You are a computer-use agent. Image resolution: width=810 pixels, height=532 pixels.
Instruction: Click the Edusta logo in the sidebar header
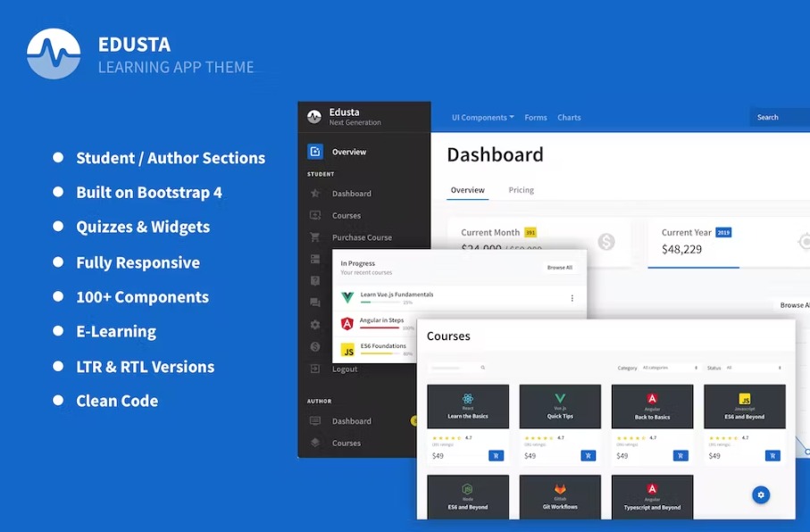coord(314,117)
